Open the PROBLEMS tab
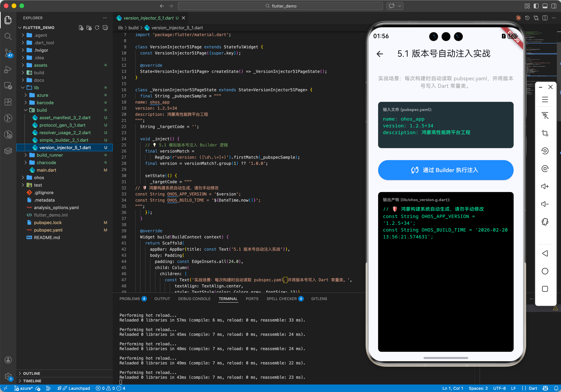The width and height of the screenshot is (561, 392). 129,299
